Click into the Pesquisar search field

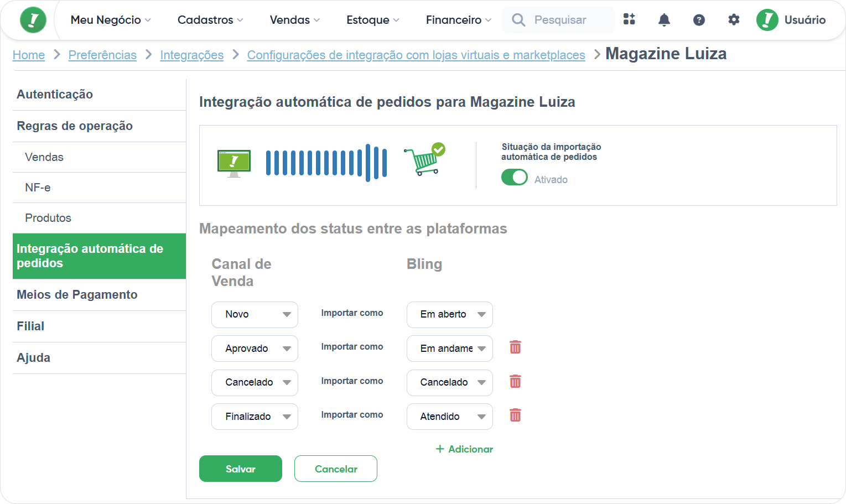(559, 20)
